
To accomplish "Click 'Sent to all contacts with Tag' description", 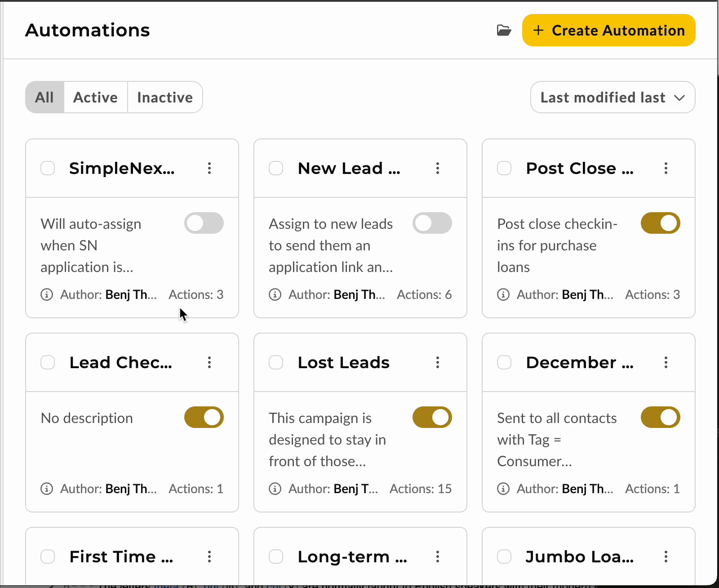I will point(557,440).
